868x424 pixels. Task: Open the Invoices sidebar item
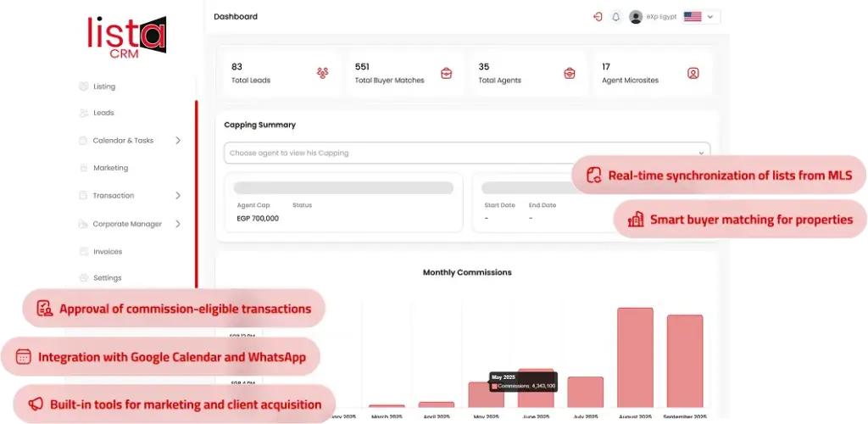pyautogui.click(x=108, y=252)
